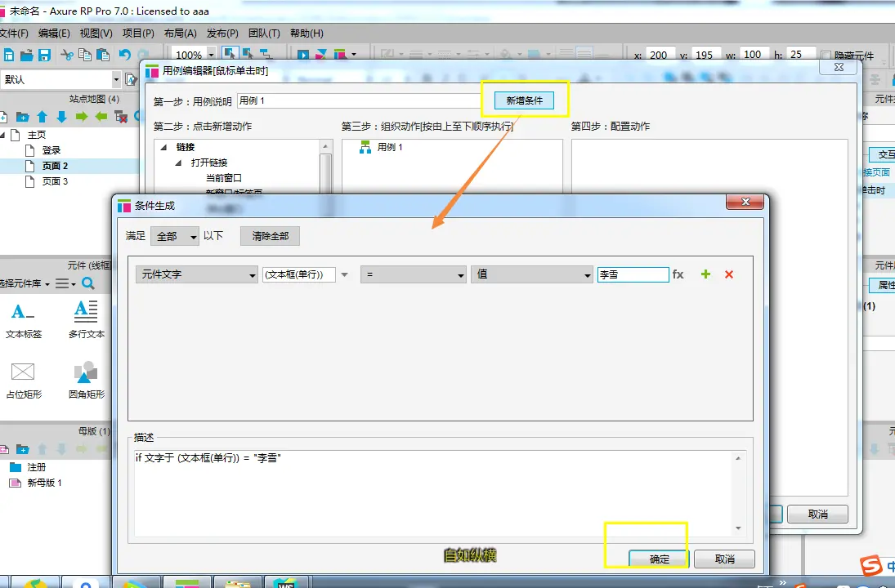Image resolution: width=895 pixels, height=588 pixels.
Task: Indent the page with green right arrow
Action: coord(82,117)
